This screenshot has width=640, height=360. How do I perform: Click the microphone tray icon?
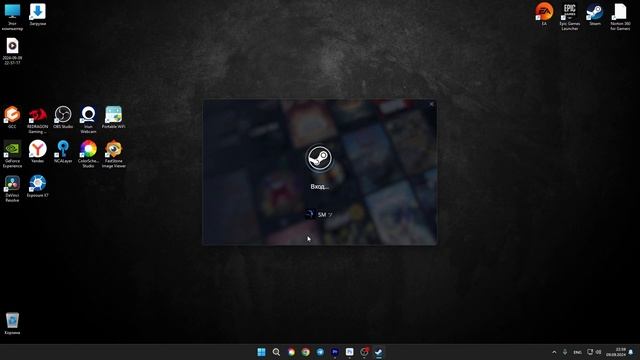click(565, 352)
